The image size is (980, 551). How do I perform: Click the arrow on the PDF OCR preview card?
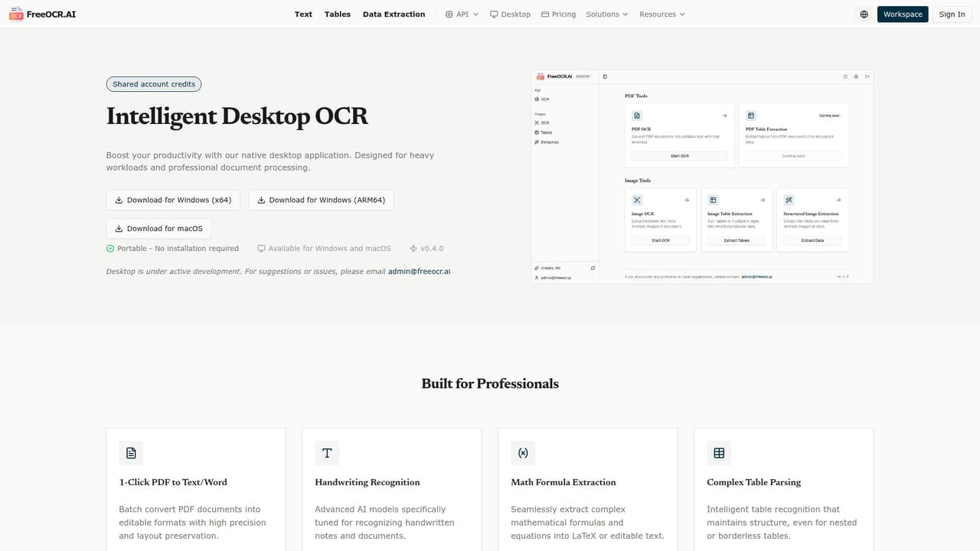[x=724, y=116]
